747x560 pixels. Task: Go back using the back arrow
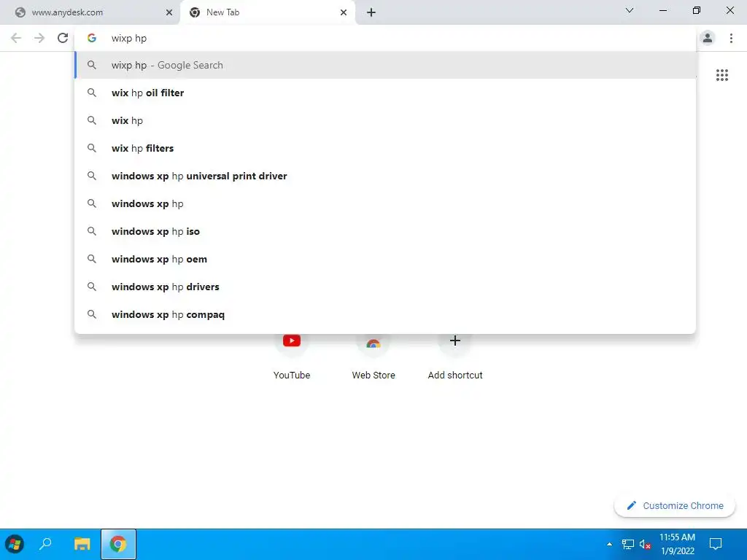(16, 38)
